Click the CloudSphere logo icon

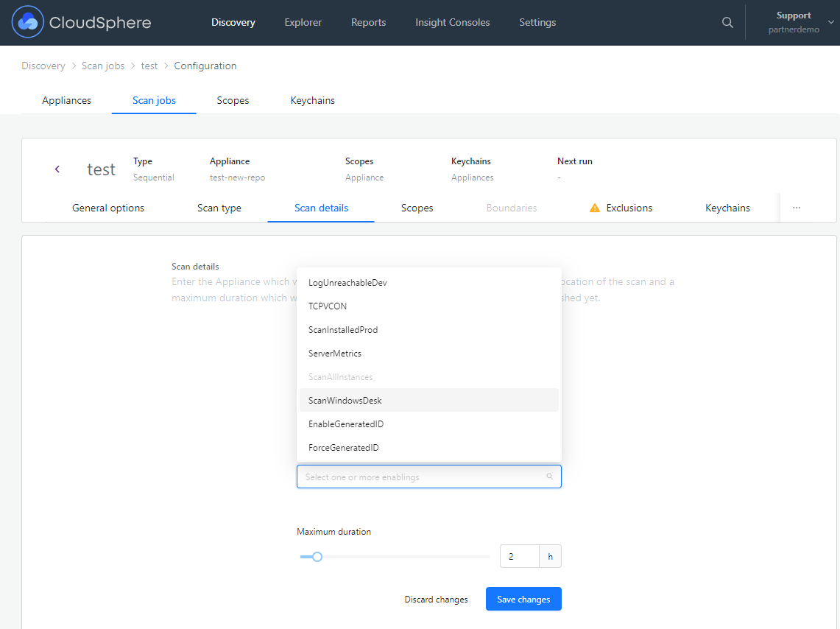point(27,22)
